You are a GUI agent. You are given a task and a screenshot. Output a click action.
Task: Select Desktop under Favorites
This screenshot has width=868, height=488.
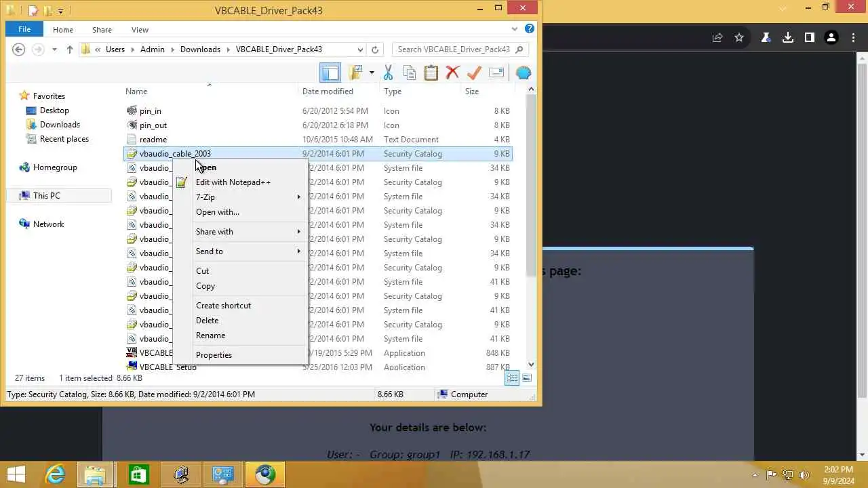click(54, 110)
